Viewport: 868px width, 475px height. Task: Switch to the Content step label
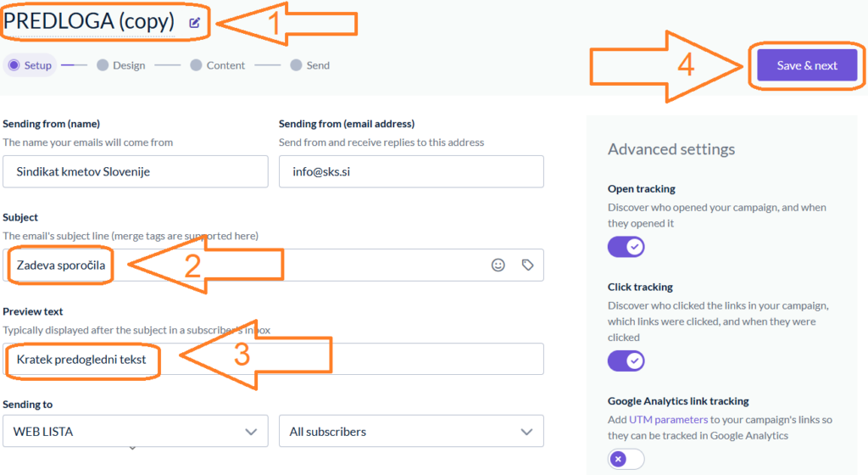225,65
